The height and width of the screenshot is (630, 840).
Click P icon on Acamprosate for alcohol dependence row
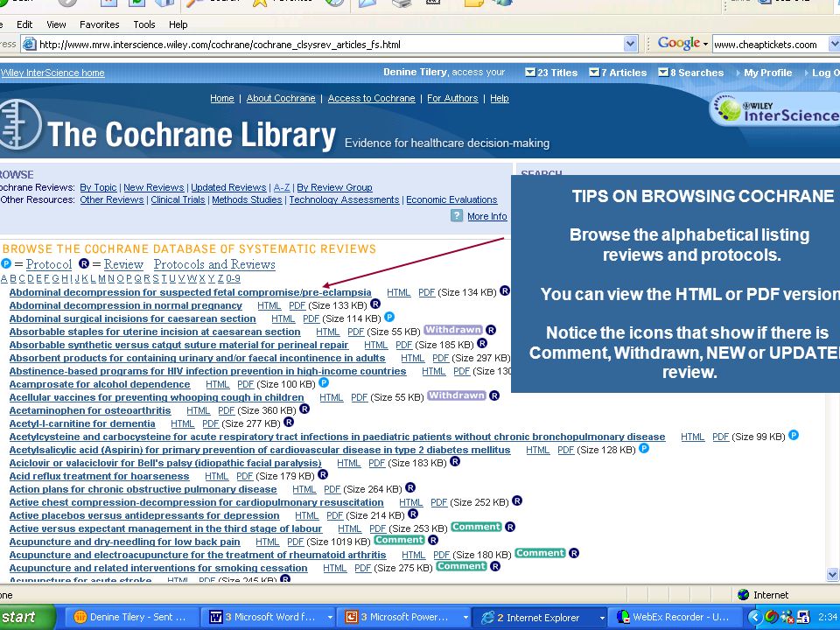point(324,382)
